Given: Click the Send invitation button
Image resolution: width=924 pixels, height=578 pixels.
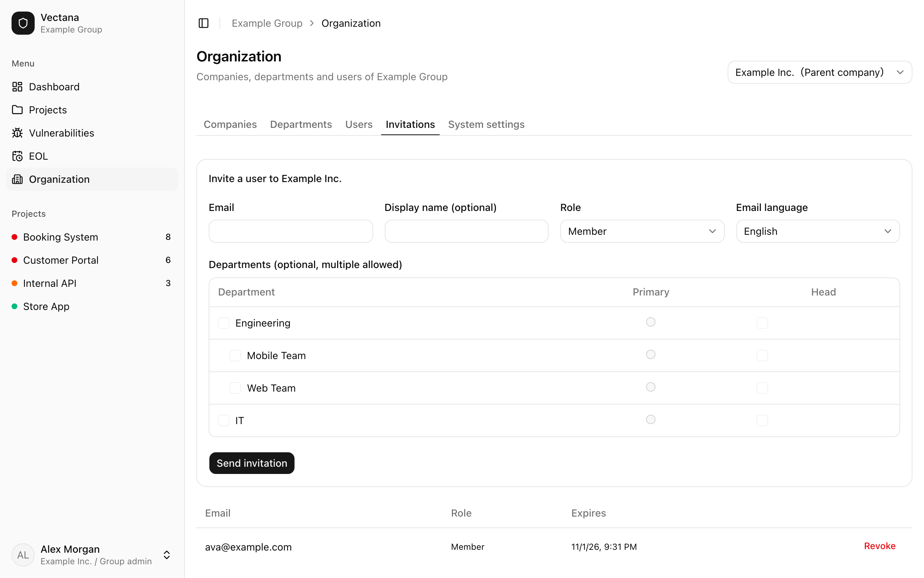Looking at the screenshot, I should (x=252, y=463).
